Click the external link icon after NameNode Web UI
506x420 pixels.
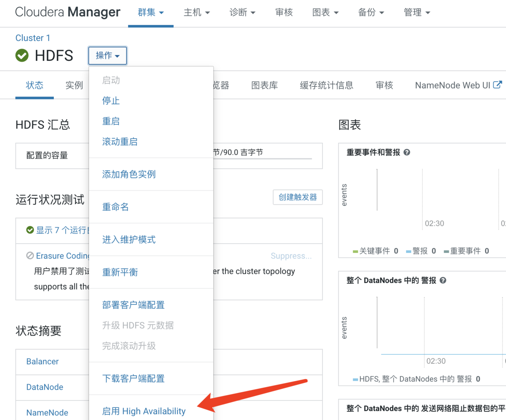tap(497, 85)
